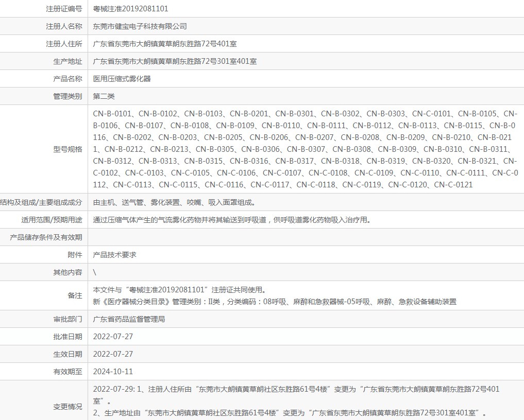Select production address ending 301室401室
Screen dimensions: 524x420
tap(175, 61)
